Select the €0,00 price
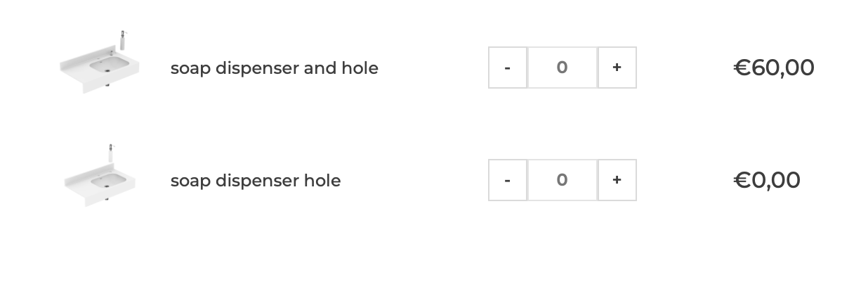The height and width of the screenshot is (294, 868). coord(766,180)
